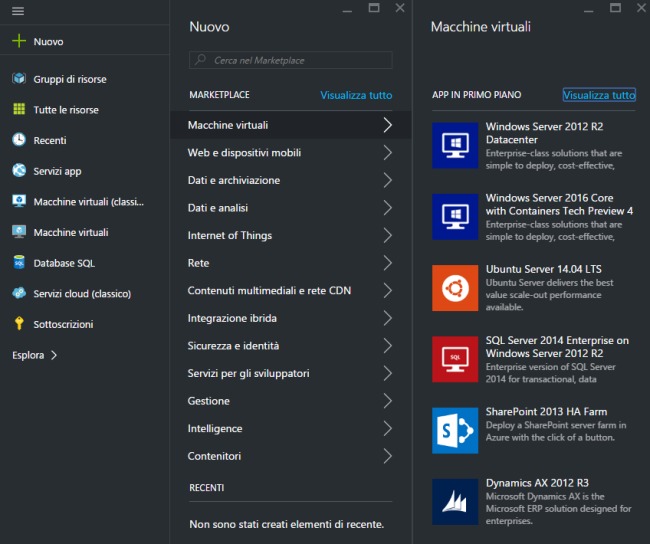Image resolution: width=650 pixels, height=544 pixels.
Task: Expand the Dati e archiviazione chevron
Action: tap(387, 180)
